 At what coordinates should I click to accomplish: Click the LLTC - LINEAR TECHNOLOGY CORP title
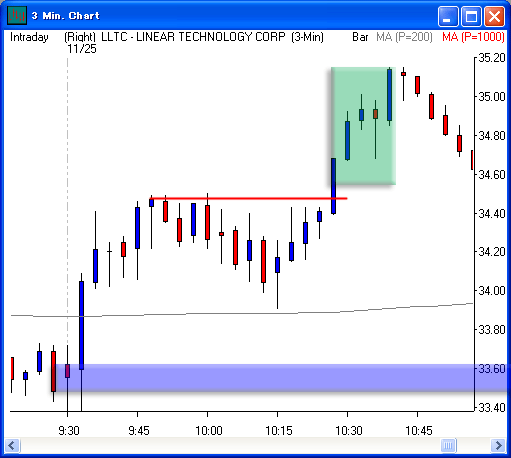(193, 37)
